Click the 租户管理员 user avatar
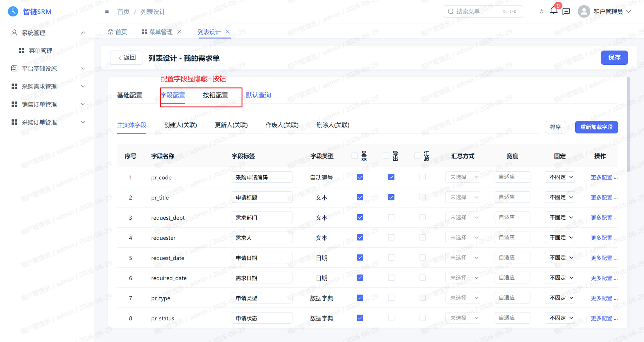The image size is (644, 342). pos(584,12)
